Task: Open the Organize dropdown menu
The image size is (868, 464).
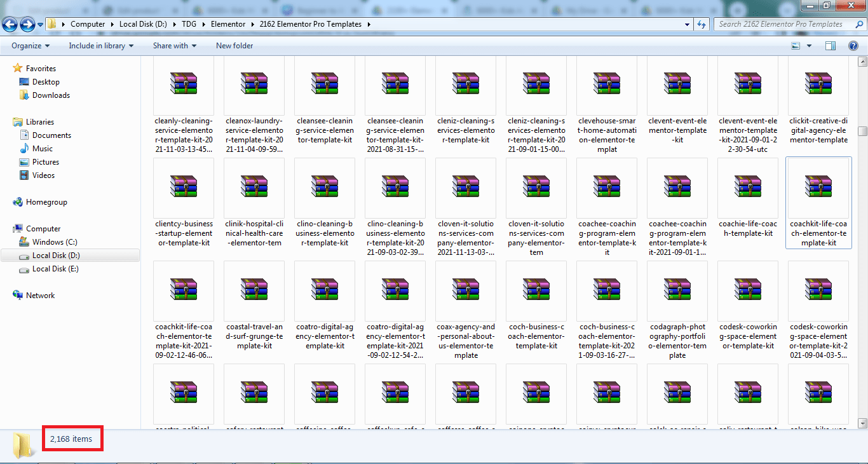Action: click(31, 46)
